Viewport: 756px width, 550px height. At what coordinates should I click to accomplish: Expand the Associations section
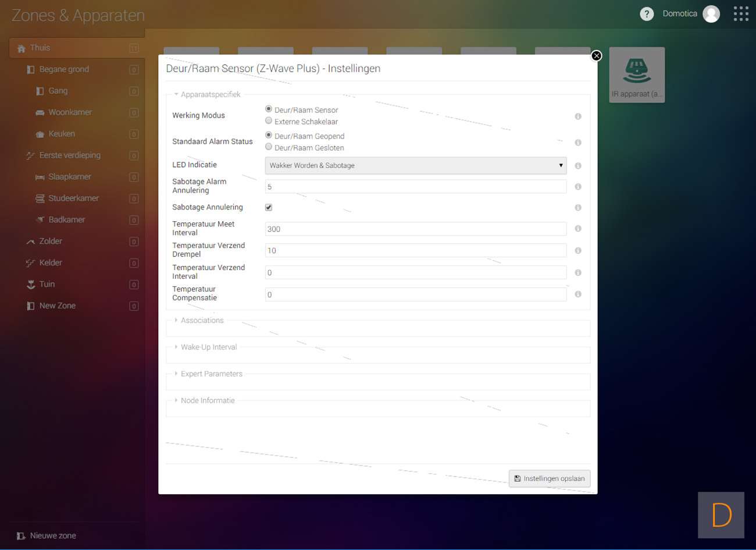tap(201, 321)
